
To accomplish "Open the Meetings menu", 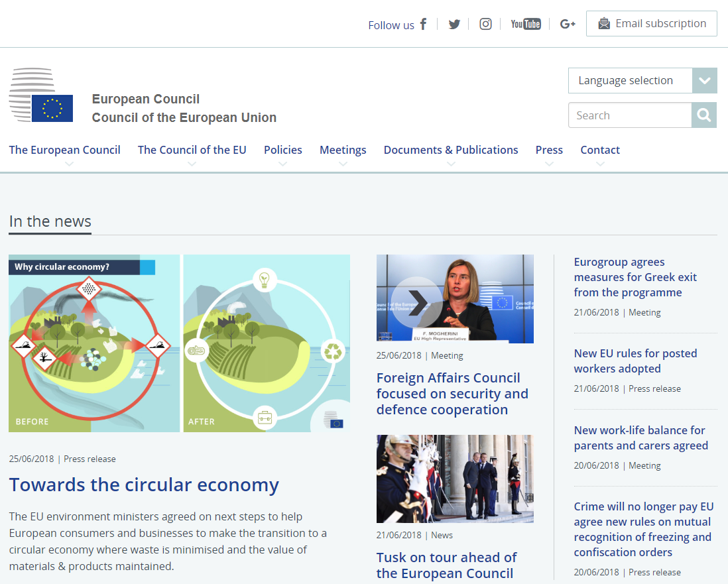I will pos(343,150).
